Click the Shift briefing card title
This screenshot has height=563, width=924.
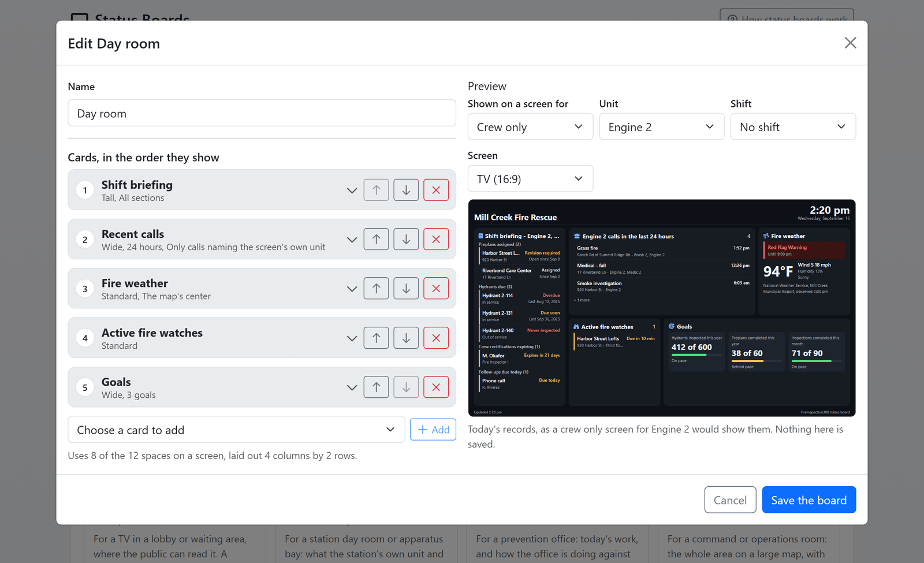(x=137, y=185)
